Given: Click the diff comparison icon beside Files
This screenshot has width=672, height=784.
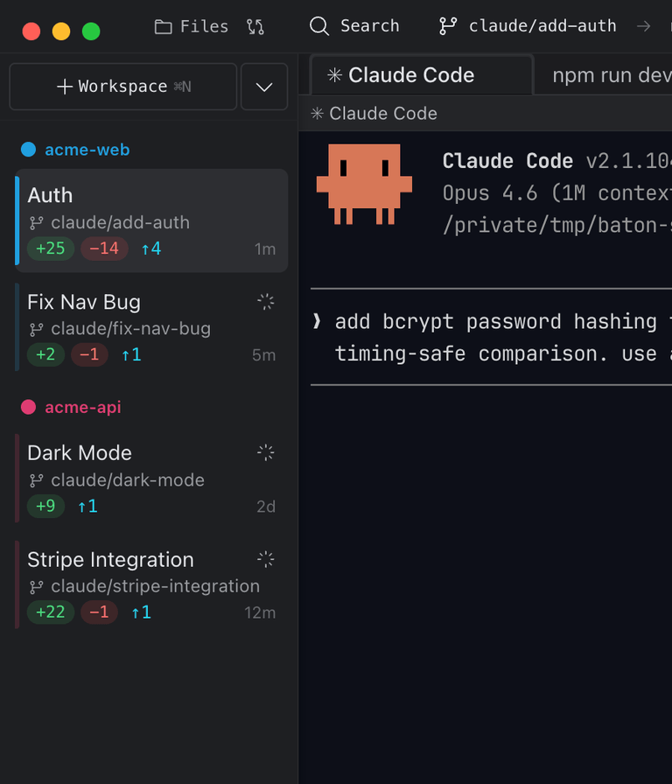Looking at the screenshot, I should click(255, 26).
